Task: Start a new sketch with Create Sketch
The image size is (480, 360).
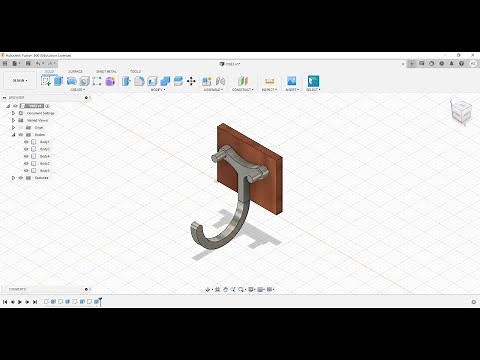Action: click(46, 81)
